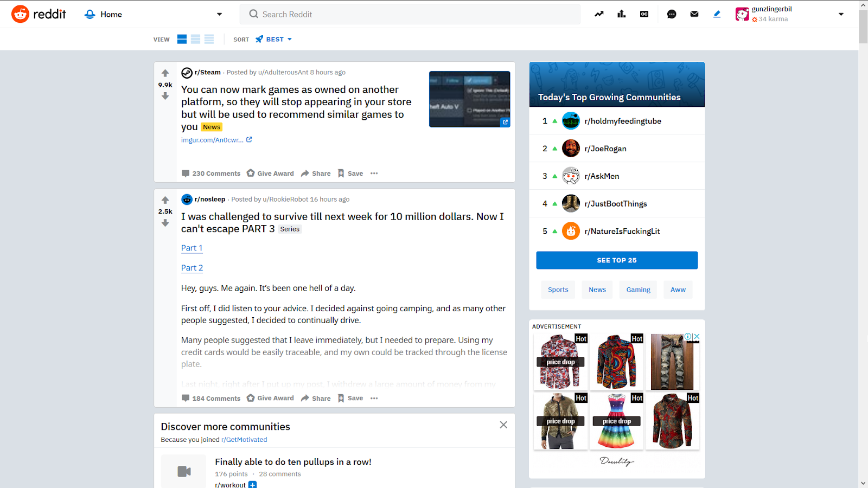Click the ad info icon
The width and height of the screenshot is (868, 488).
(x=688, y=337)
